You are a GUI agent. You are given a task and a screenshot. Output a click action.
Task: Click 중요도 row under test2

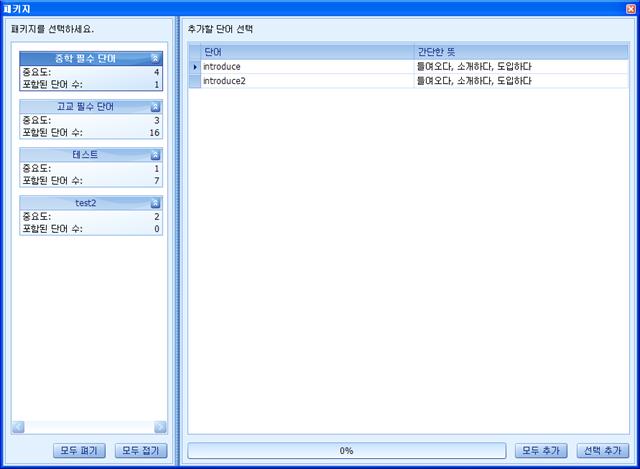(91, 217)
